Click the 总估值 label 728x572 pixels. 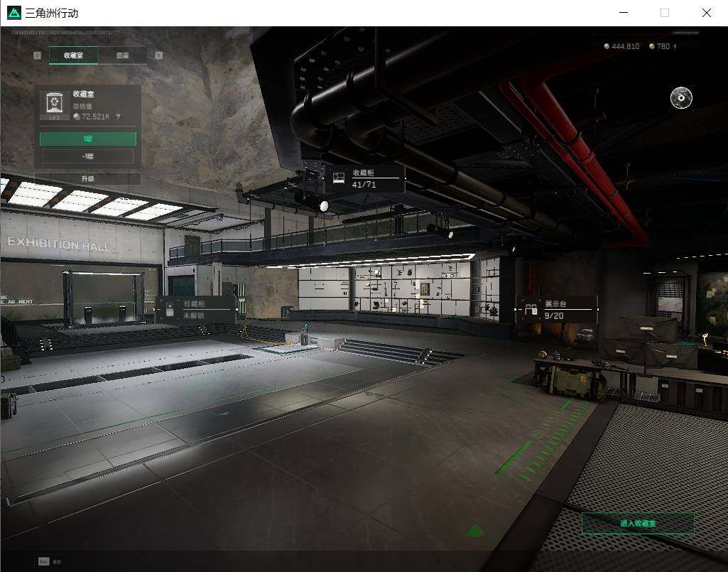[x=82, y=107]
